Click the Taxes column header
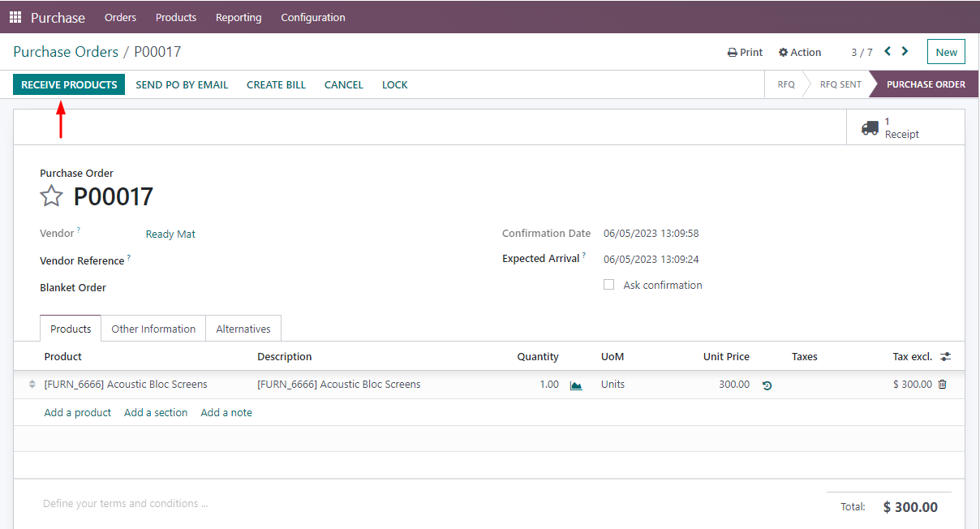This screenshot has width=980, height=529. point(805,356)
